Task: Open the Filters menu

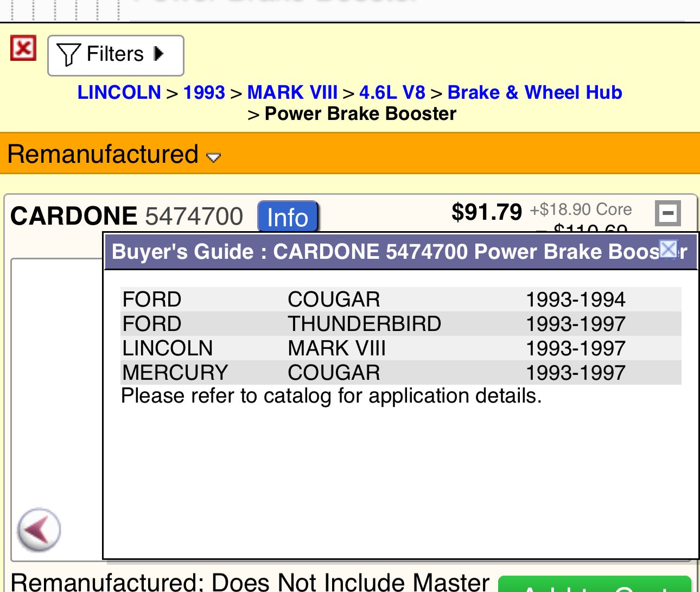Action: [116, 55]
